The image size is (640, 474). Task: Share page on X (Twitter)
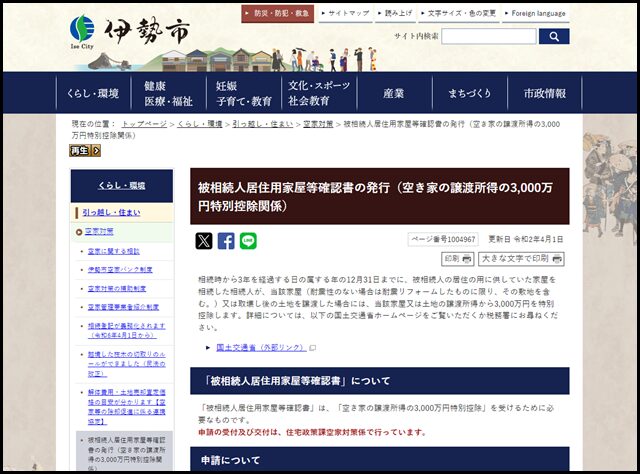[x=204, y=241]
